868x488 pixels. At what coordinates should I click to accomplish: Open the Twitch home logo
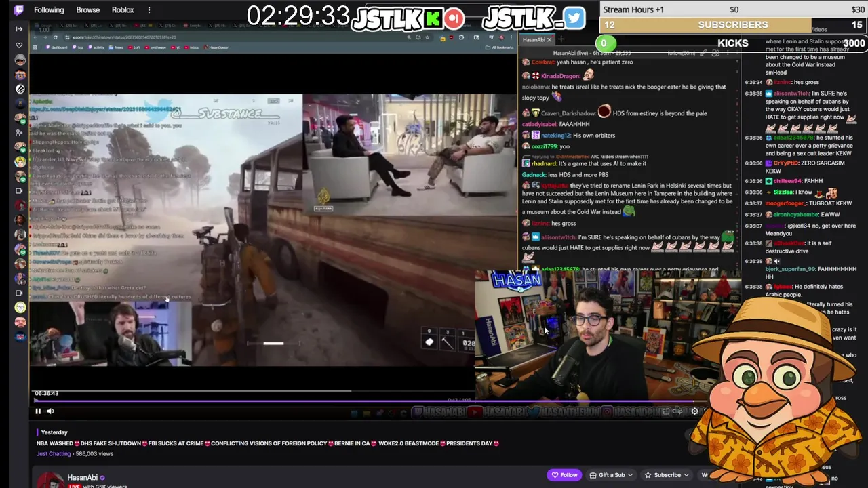coord(19,9)
